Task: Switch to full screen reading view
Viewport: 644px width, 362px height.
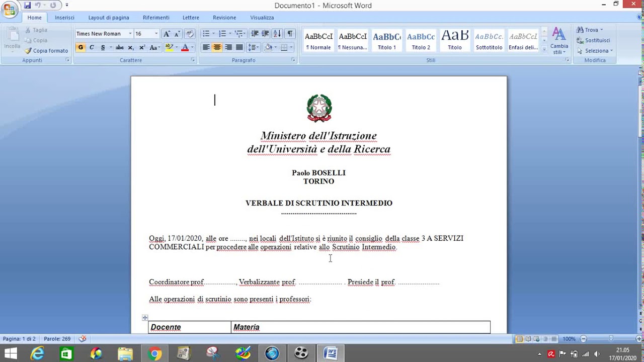Action: pyautogui.click(x=528, y=339)
